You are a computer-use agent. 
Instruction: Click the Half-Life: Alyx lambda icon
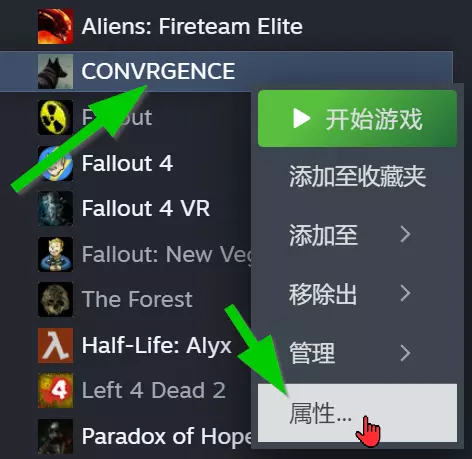coord(55,345)
